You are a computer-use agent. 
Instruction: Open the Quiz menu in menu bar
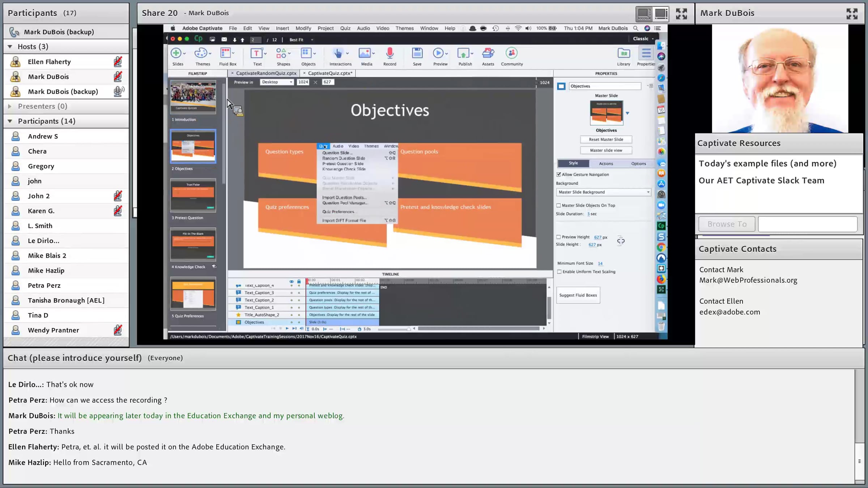pyautogui.click(x=345, y=28)
